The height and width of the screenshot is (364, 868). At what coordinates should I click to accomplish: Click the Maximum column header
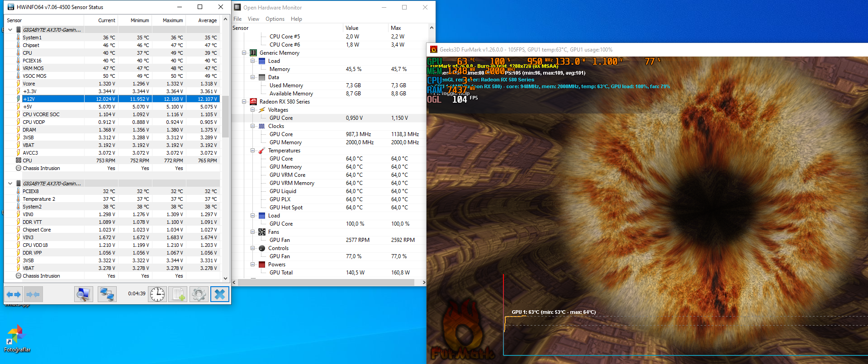(172, 20)
